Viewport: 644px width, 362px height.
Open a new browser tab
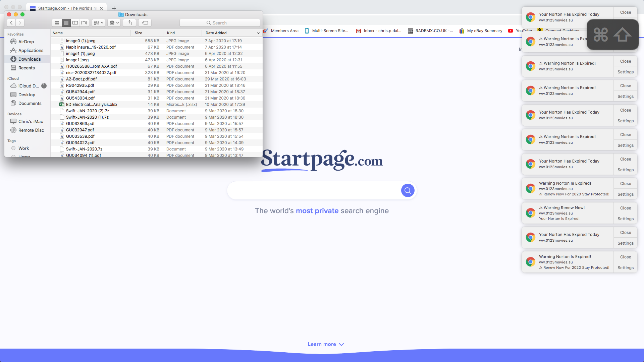[x=114, y=8]
